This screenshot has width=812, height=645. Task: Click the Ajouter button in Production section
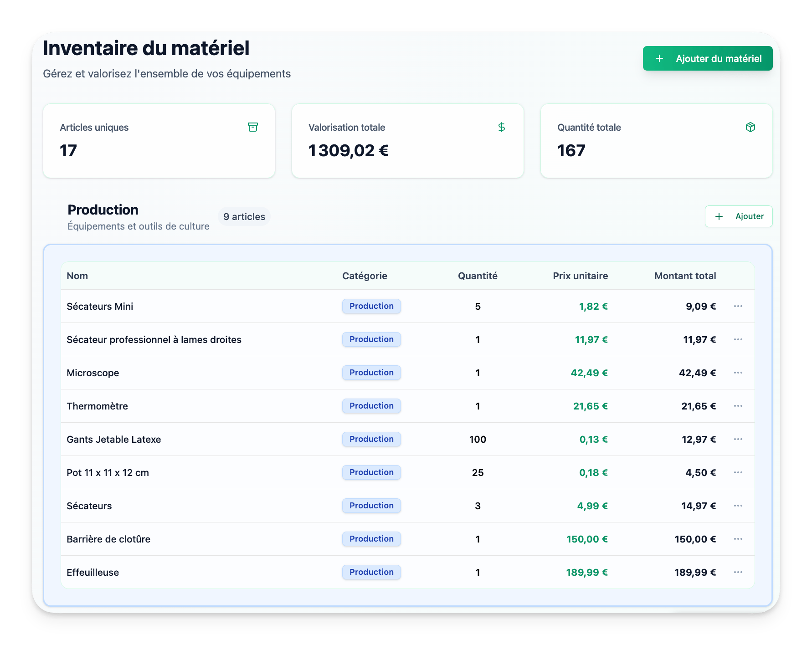click(738, 216)
